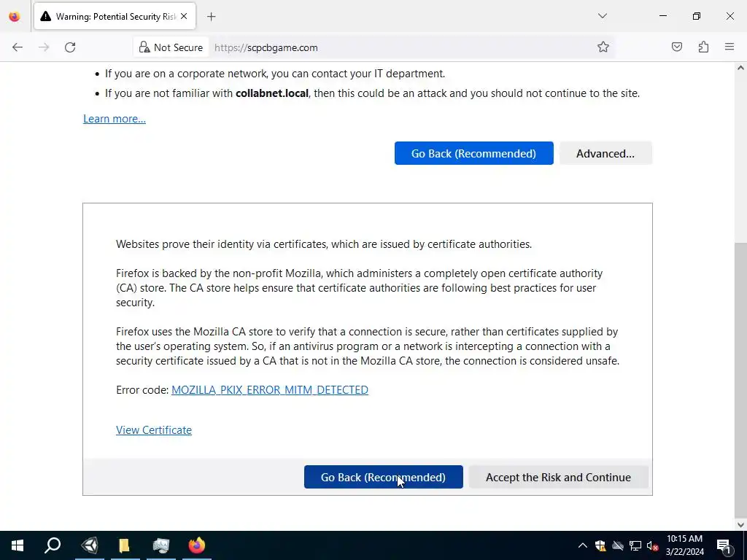Click the Windows Security tray icon
This screenshot has width=747, height=560.
click(x=600, y=545)
